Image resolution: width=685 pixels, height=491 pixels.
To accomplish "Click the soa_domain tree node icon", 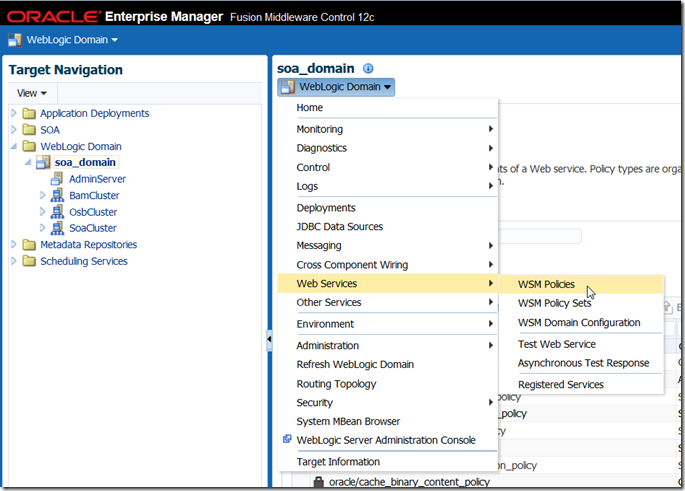I will tap(42, 162).
